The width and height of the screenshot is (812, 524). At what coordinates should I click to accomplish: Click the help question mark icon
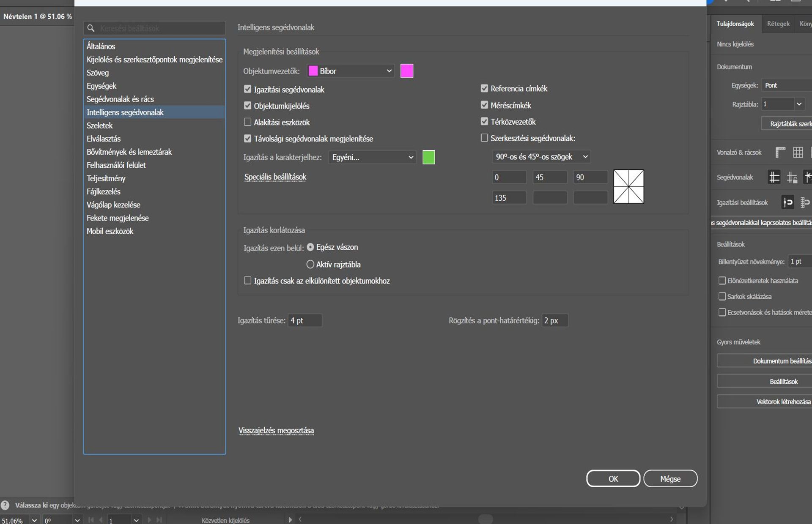click(x=5, y=505)
